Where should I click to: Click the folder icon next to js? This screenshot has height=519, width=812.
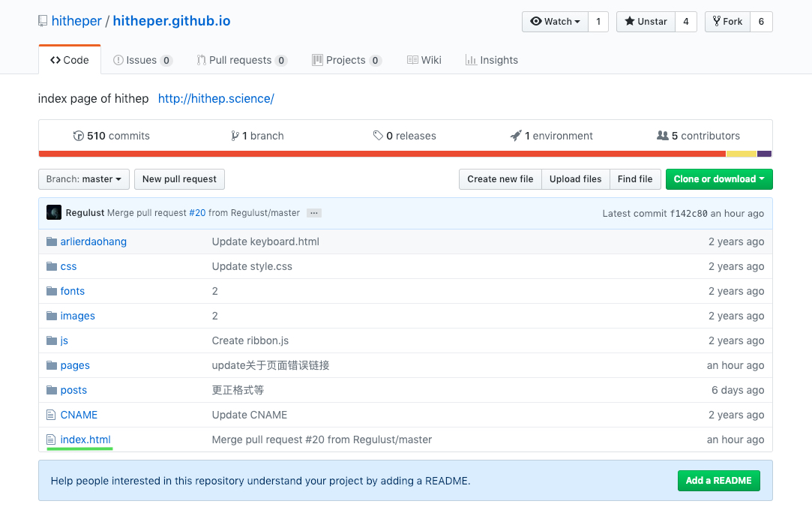(51, 340)
